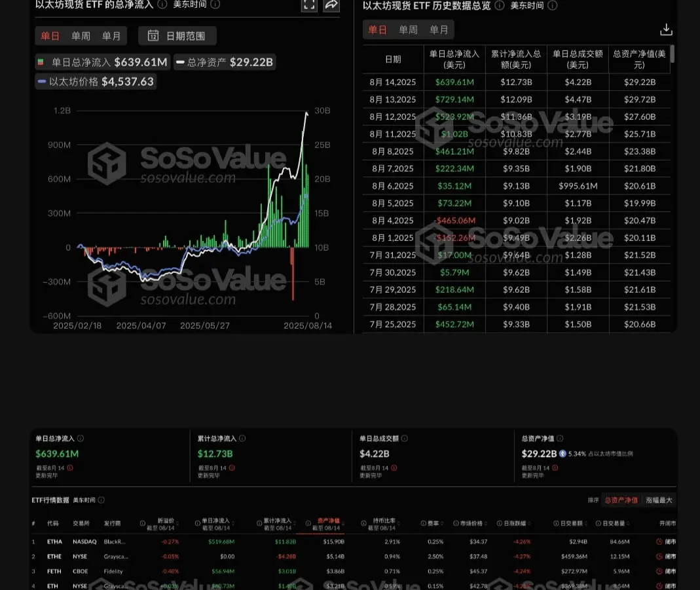The image size is (700, 590).
Task: Select 单月 tab in history data panel
Action: 439,30
